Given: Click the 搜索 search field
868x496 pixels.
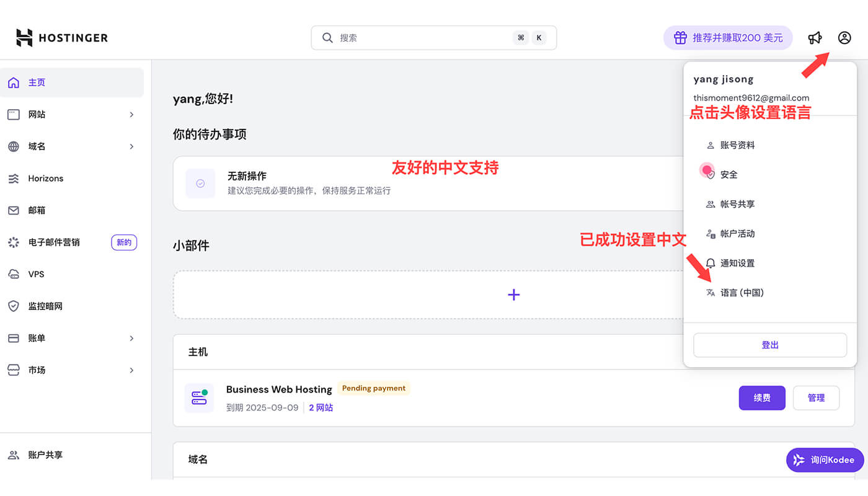Looking at the screenshot, I should coord(434,38).
